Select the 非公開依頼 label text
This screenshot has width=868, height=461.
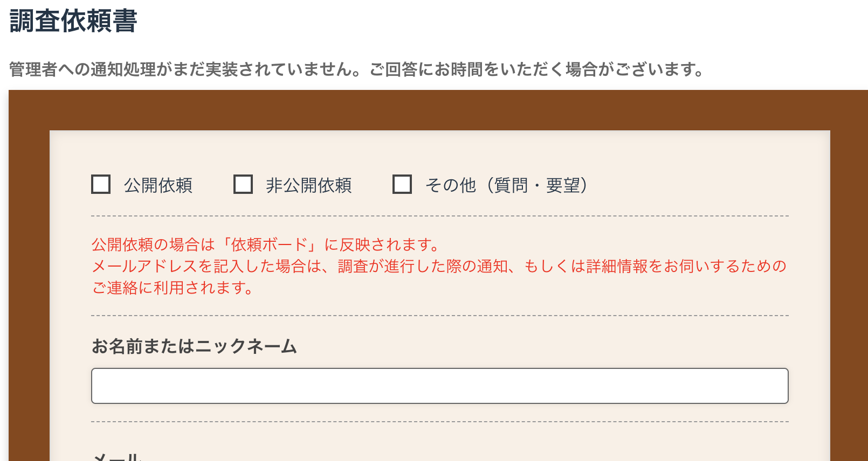309,185
